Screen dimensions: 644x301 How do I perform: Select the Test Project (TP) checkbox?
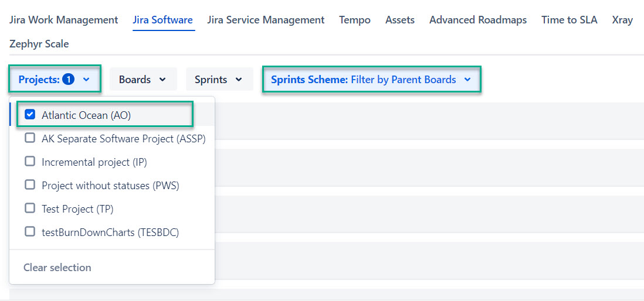(30, 208)
